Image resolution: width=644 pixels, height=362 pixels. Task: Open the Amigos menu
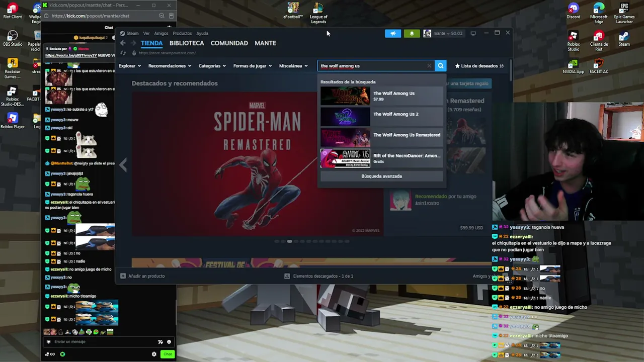(161, 34)
